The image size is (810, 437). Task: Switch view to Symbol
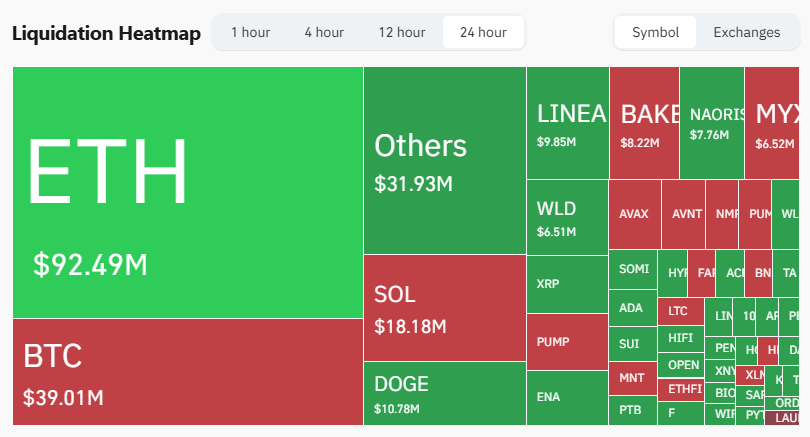click(x=656, y=32)
